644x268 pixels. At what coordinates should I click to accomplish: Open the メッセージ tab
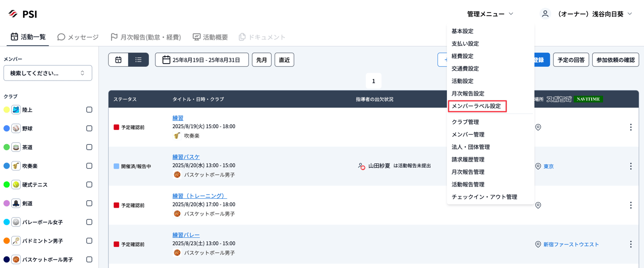(x=78, y=37)
